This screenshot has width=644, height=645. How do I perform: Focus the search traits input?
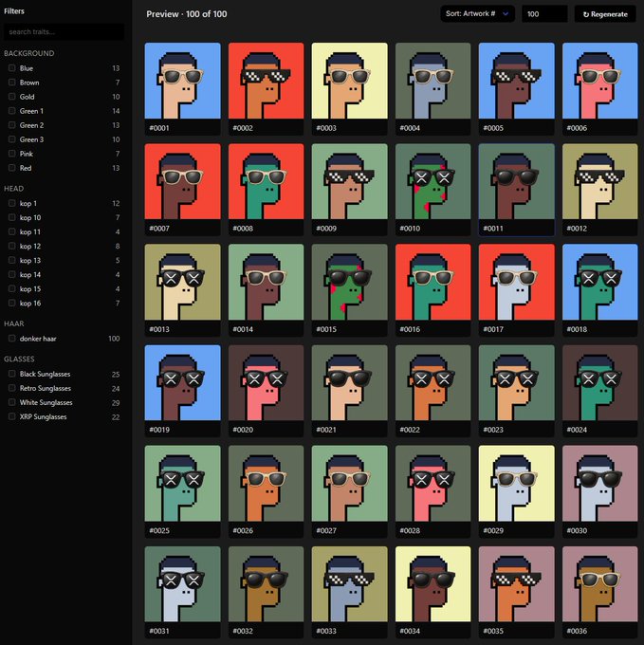tap(64, 31)
